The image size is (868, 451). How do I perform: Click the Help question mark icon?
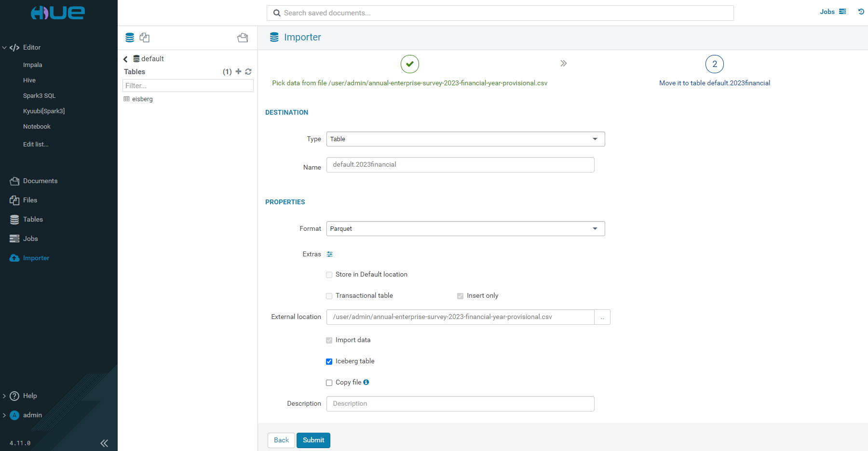(14, 396)
